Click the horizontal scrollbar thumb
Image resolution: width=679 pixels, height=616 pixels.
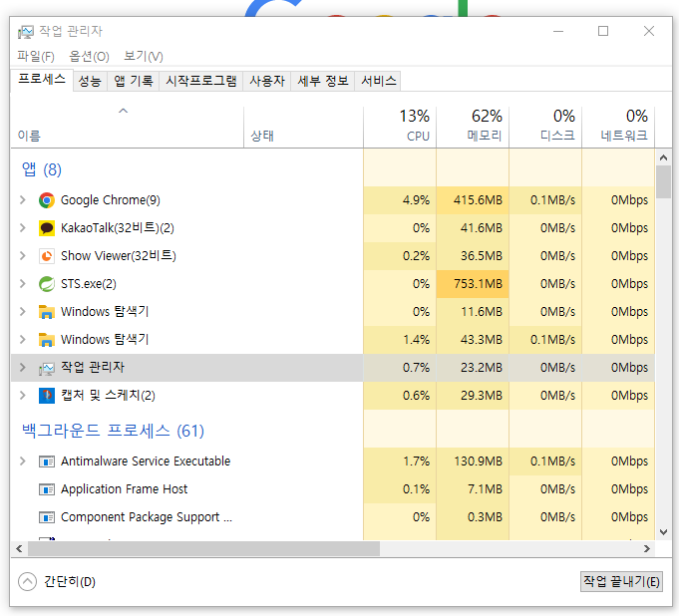203,549
